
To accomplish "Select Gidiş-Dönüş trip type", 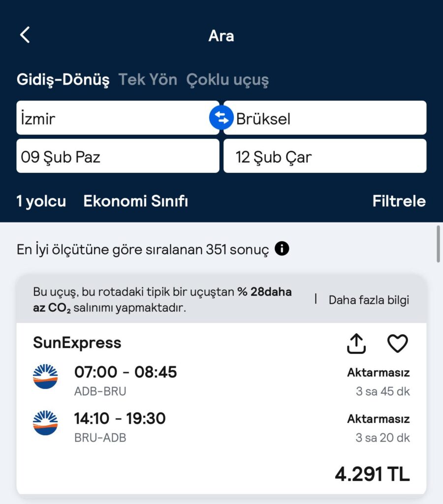I will [63, 80].
